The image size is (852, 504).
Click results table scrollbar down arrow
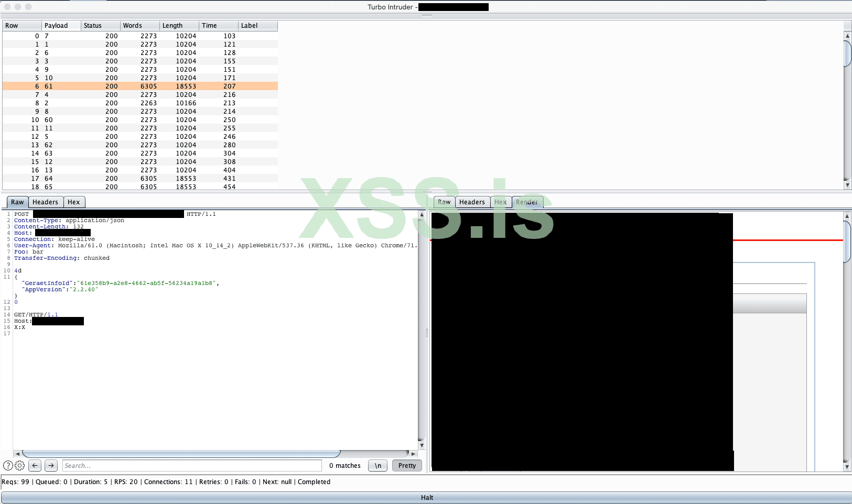click(847, 185)
